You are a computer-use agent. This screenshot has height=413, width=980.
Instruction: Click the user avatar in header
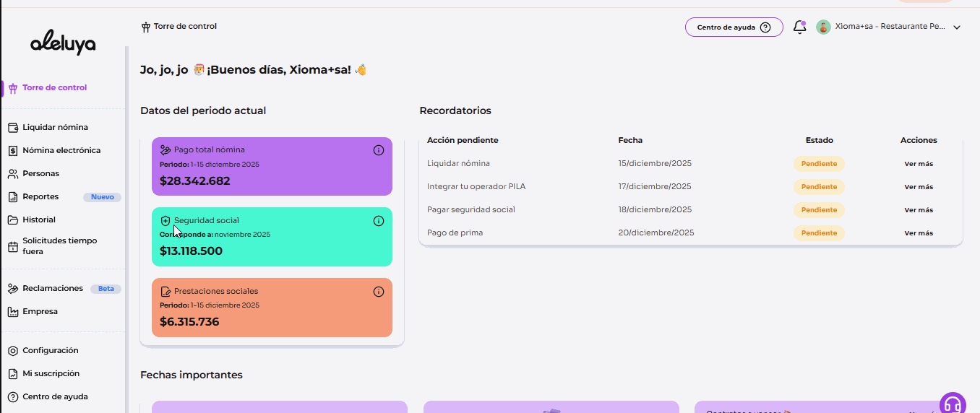(x=823, y=27)
